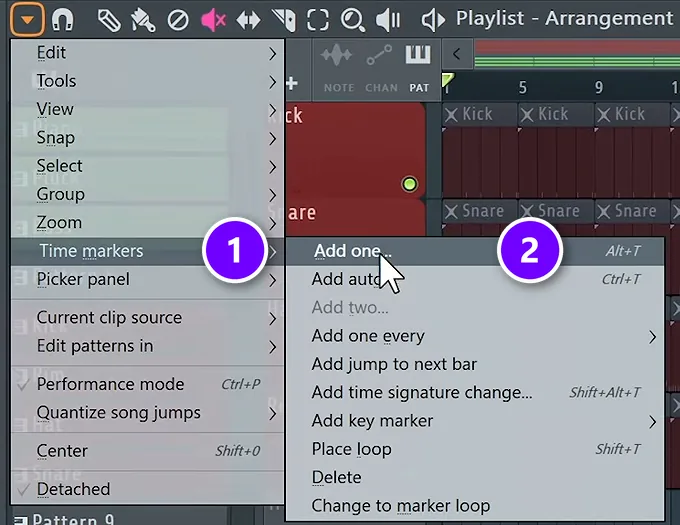Switch picker to CHAN automation clips

(380, 69)
